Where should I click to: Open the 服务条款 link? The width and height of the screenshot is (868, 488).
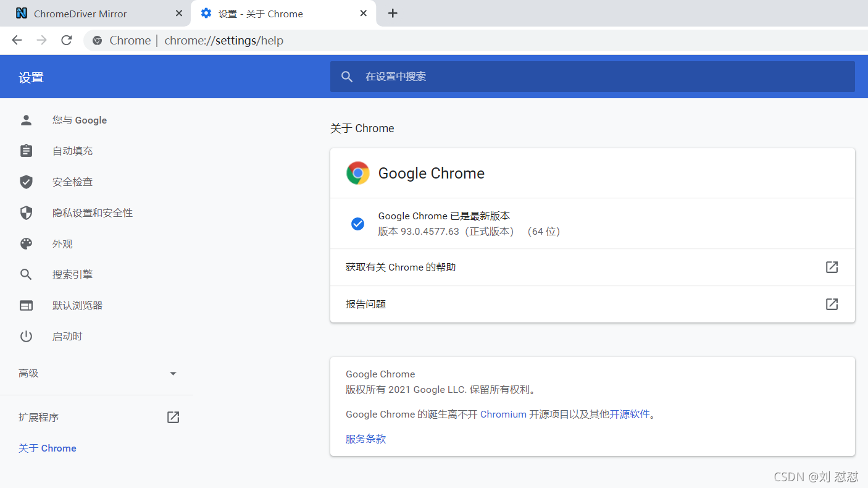(x=365, y=439)
